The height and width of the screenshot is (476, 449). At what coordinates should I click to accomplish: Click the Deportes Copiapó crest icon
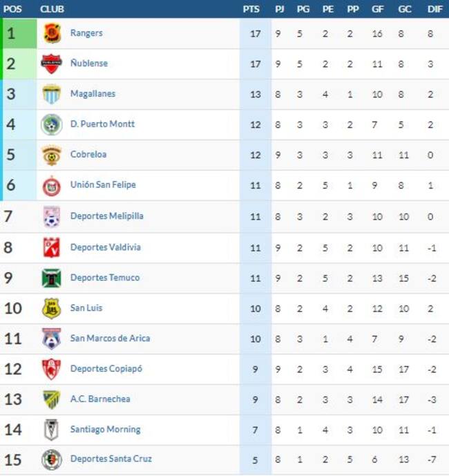tap(52, 369)
